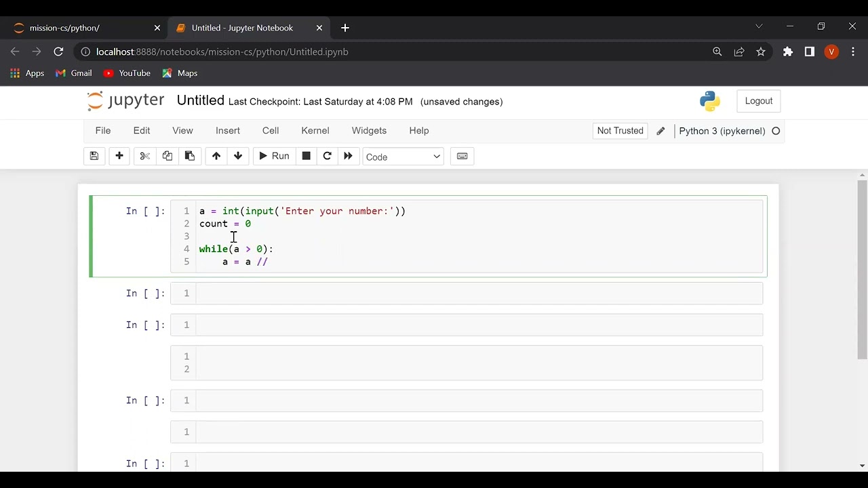
Task: Click the page vertical scrollbar
Action: pyautogui.click(x=862, y=270)
